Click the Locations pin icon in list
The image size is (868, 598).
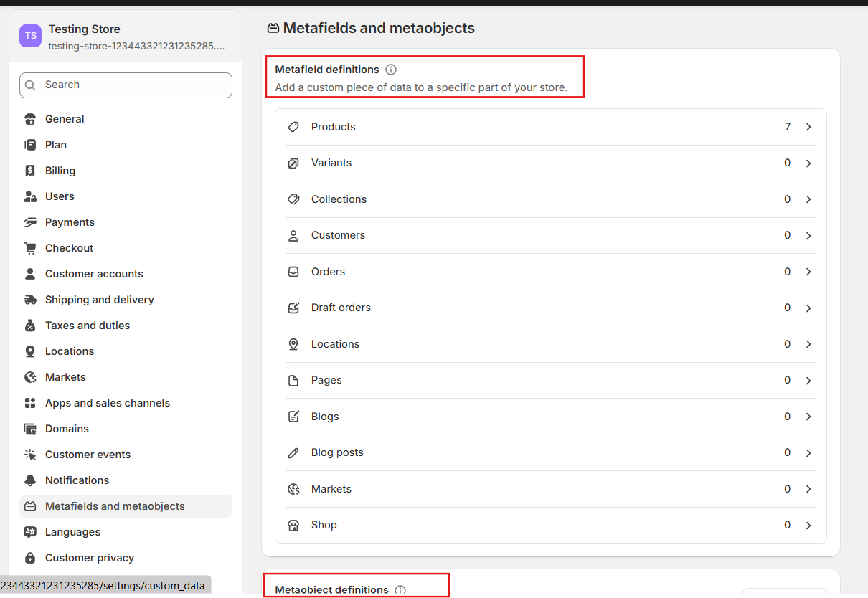coord(293,344)
